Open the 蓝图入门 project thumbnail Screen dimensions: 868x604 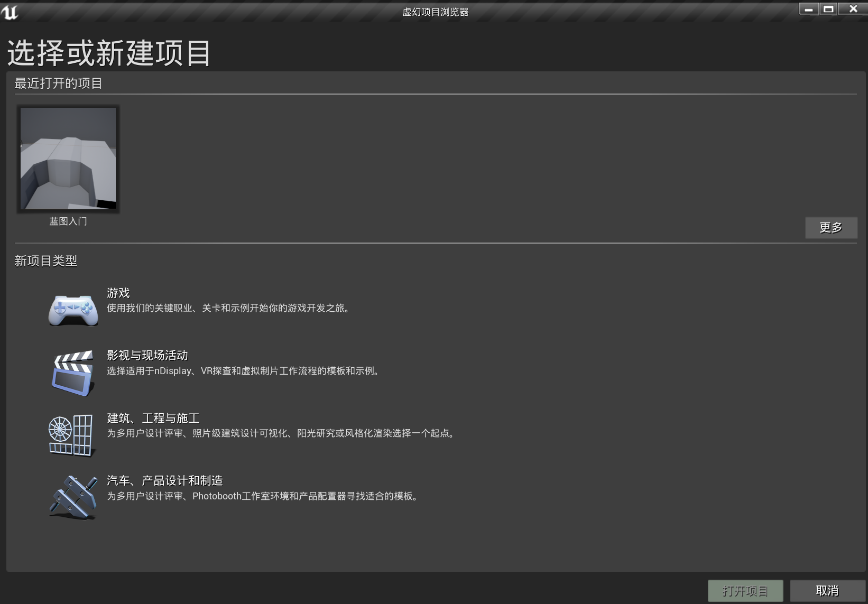pos(68,159)
